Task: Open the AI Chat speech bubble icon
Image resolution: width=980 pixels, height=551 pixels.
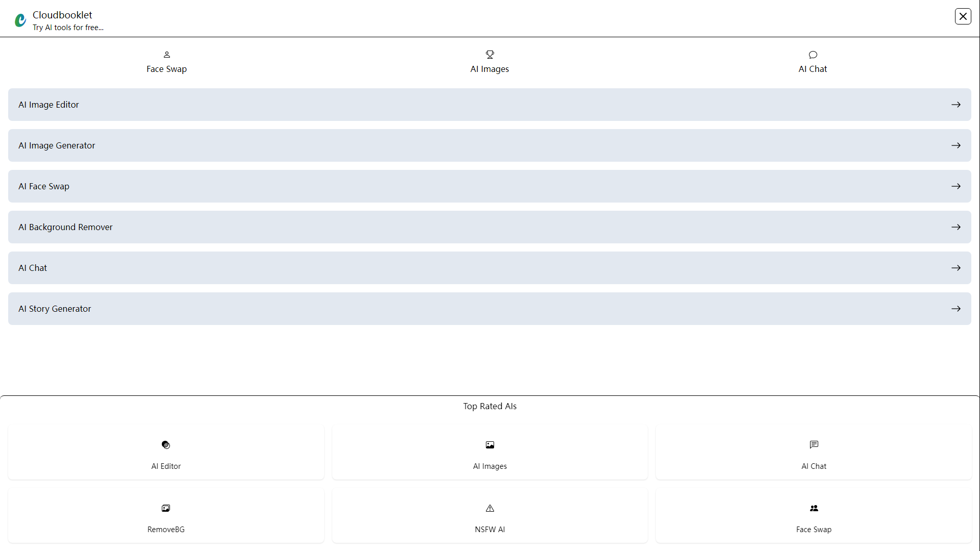Action: point(813,55)
